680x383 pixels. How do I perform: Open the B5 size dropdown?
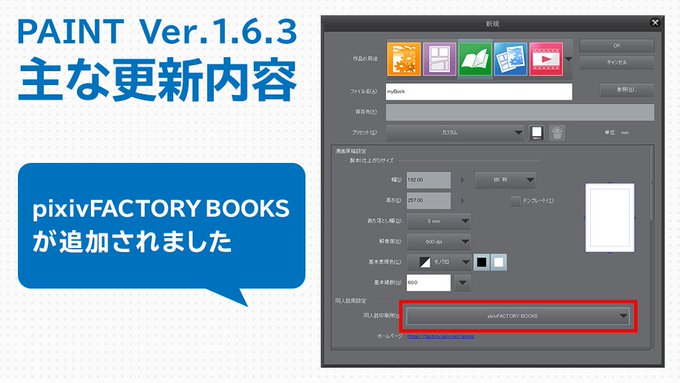[505, 180]
